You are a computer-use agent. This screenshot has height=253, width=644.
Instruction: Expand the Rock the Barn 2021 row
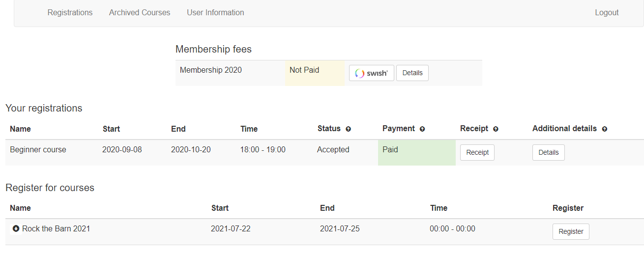tap(16, 228)
